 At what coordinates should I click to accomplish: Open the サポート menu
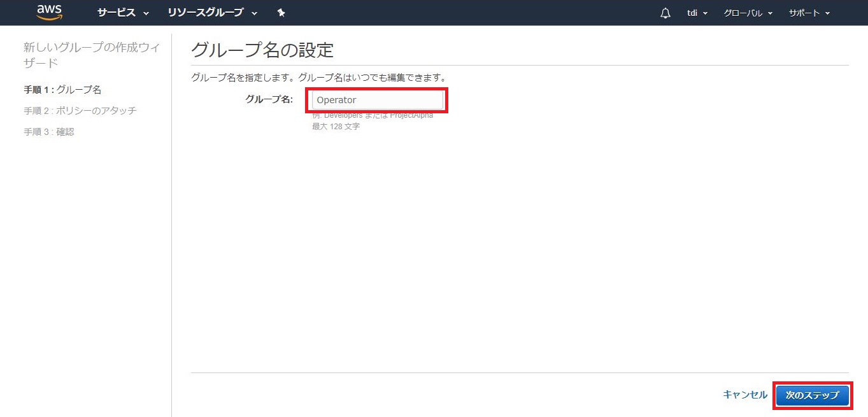(x=809, y=13)
